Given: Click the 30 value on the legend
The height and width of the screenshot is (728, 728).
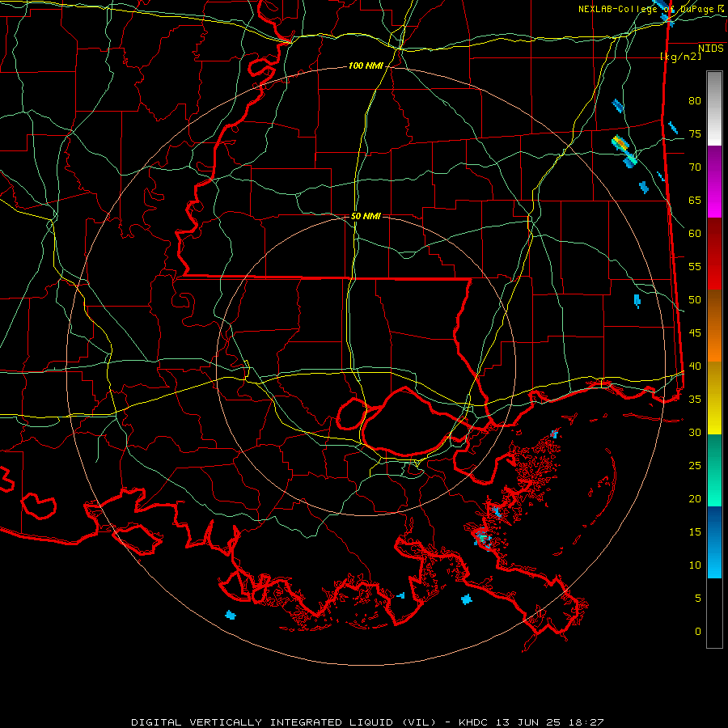Looking at the screenshot, I should click(x=695, y=433).
